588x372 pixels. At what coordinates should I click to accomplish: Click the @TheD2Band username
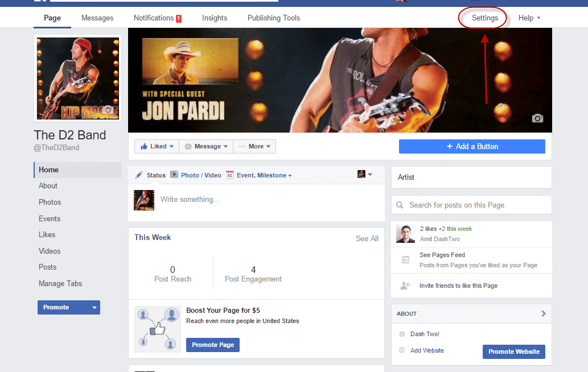56,147
